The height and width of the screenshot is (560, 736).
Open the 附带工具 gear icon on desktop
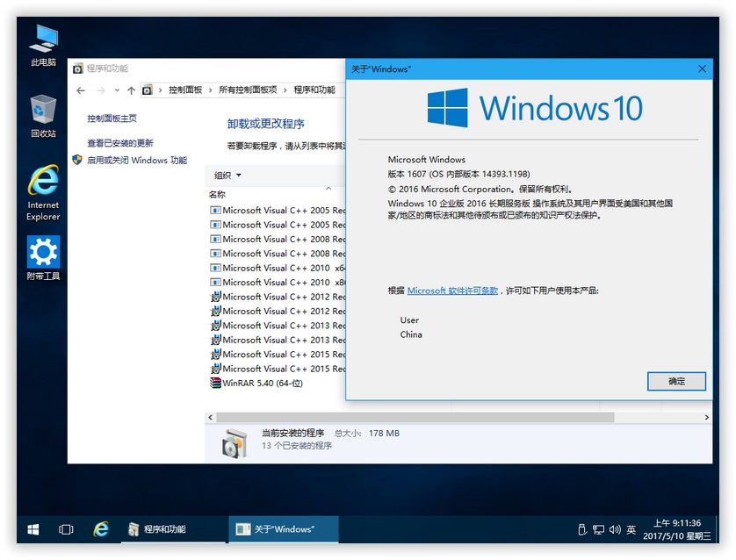click(43, 258)
